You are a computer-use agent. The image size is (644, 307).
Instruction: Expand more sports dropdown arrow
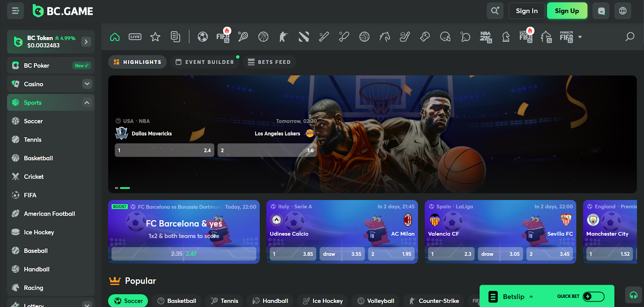[x=580, y=37]
